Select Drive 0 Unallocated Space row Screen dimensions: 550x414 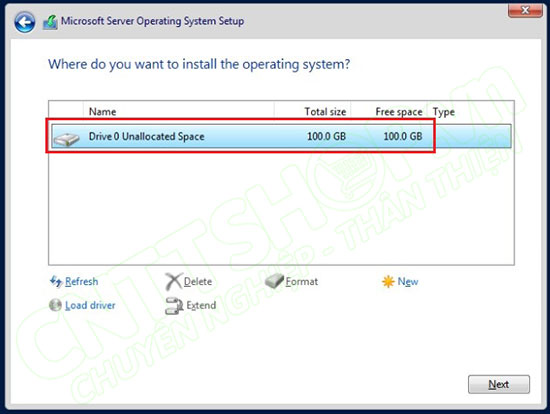click(281, 136)
